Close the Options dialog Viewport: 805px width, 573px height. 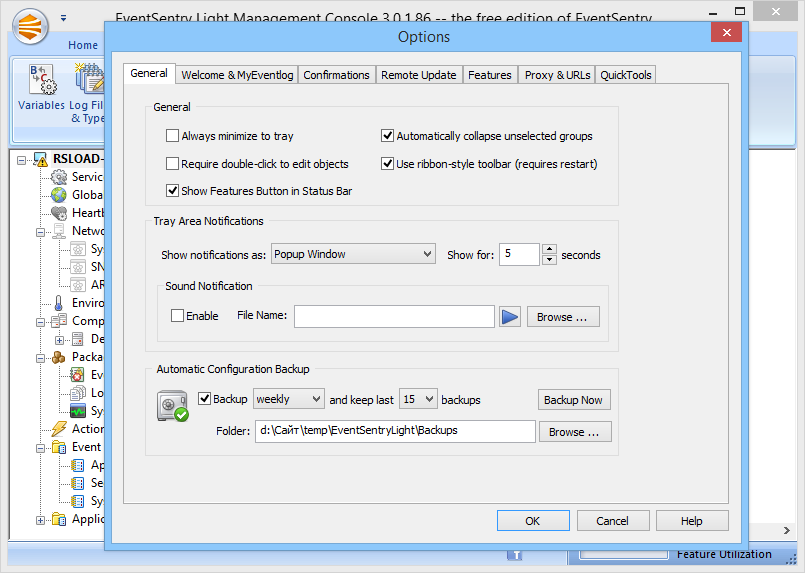[x=726, y=32]
